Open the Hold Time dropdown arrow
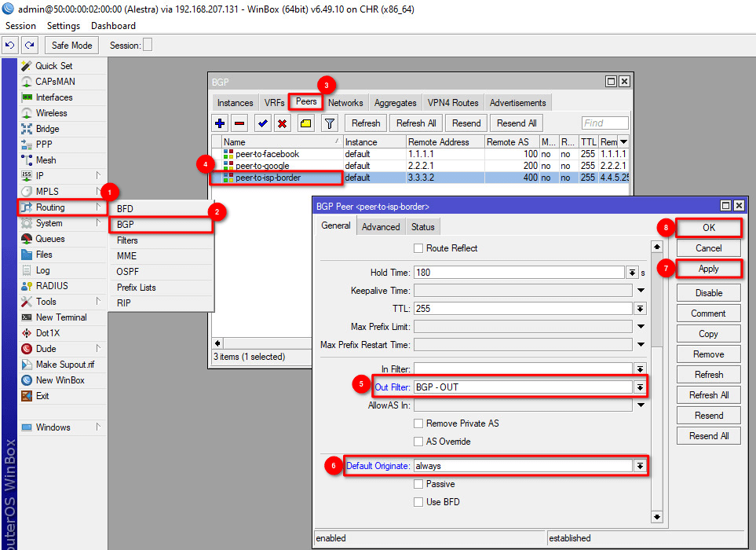 coord(632,273)
